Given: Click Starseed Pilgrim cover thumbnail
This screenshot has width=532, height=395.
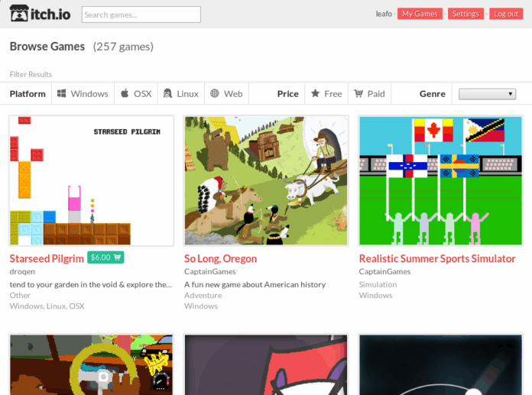Looking at the screenshot, I should [x=91, y=181].
